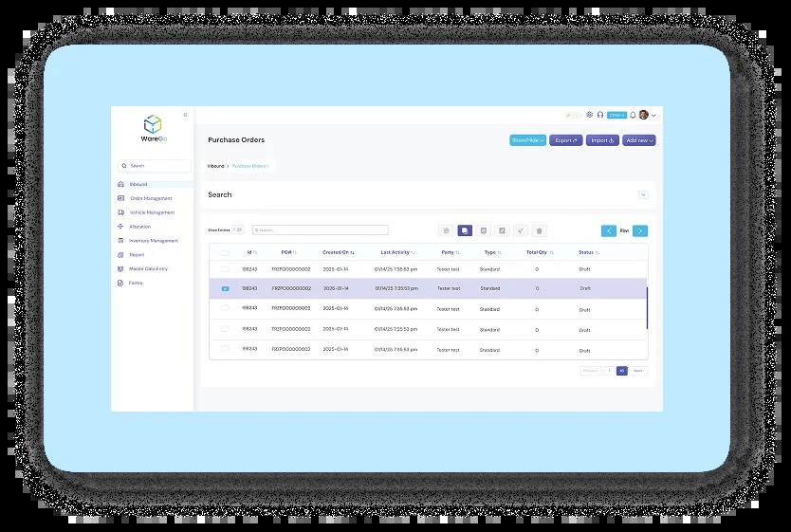
Task: Open notifications with the bell icon
Action: coord(633,115)
